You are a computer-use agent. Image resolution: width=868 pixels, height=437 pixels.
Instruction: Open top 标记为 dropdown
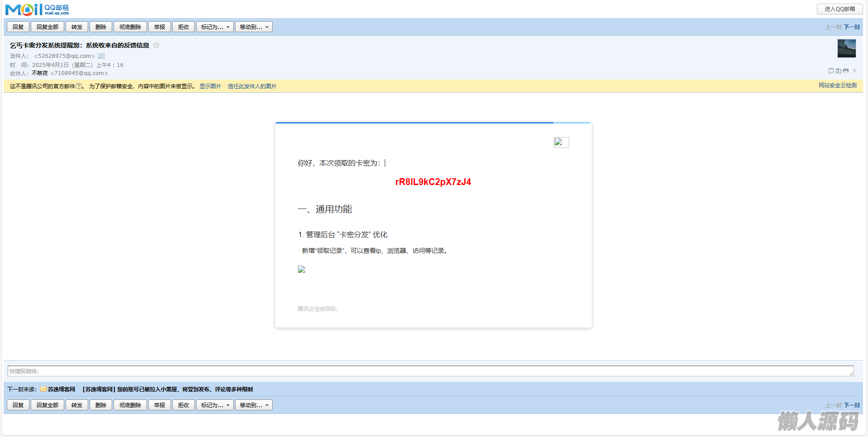(x=215, y=27)
